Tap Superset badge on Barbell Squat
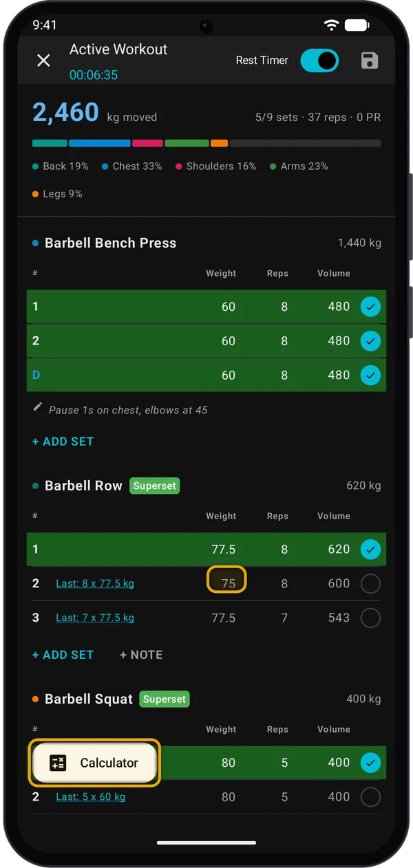This screenshot has width=413, height=868. click(165, 699)
